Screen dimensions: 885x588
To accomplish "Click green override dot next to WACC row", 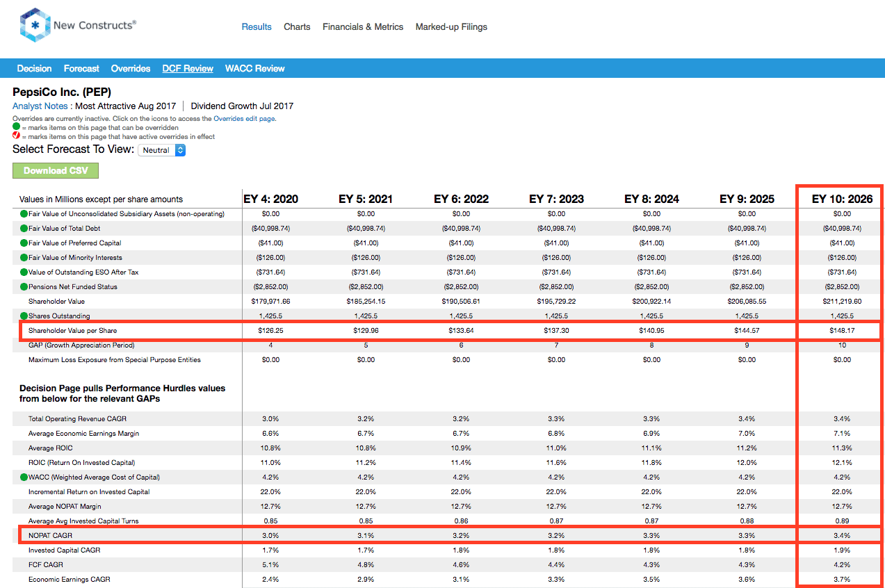I will (24, 477).
